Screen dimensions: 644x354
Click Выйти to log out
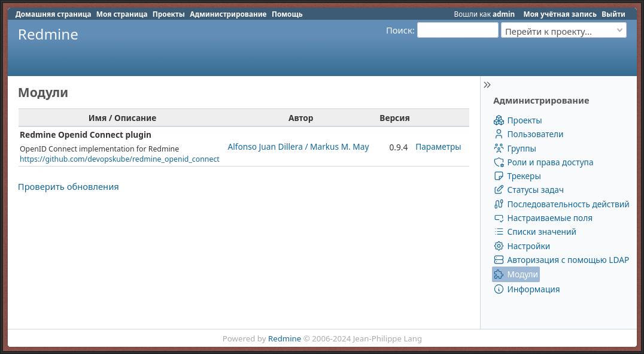[613, 14]
